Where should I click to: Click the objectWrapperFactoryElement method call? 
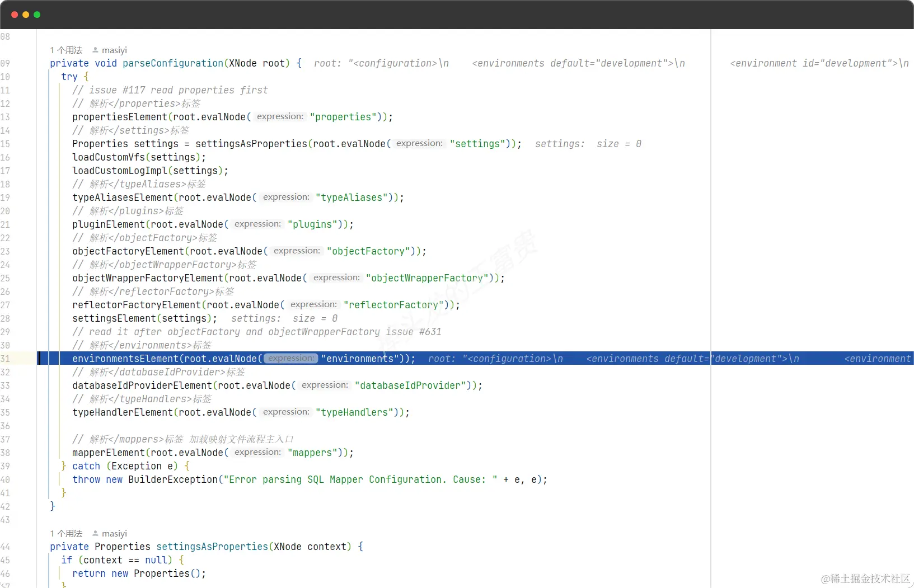click(x=148, y=278)
